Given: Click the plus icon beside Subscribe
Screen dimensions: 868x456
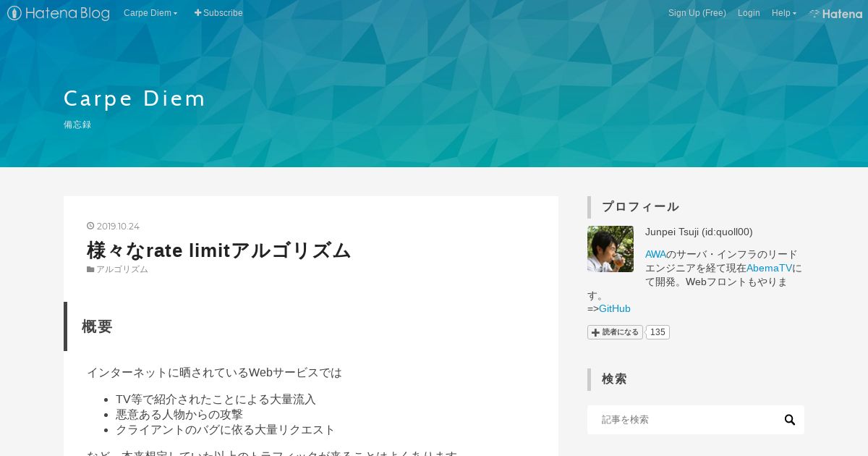Looking at the screenshot, I should [198, 13].
